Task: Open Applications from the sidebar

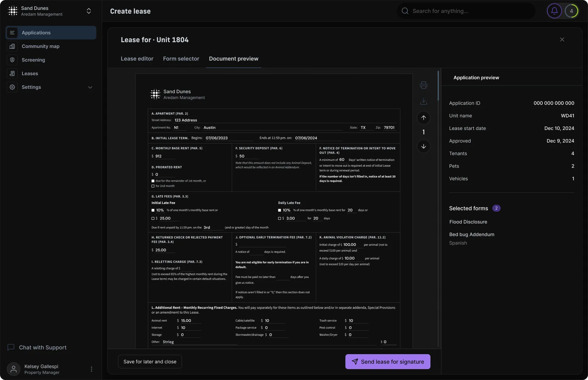Action: click(x=51, y=33)
